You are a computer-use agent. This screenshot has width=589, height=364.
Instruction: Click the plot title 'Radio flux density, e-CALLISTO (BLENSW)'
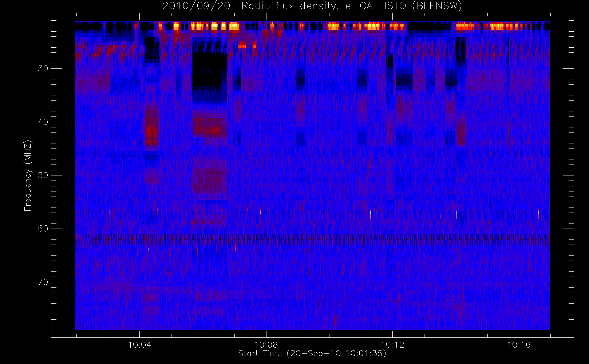click(x=352, y=6)
